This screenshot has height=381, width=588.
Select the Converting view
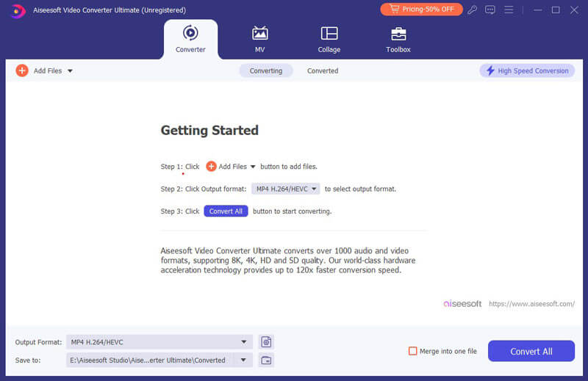(265, 70)
